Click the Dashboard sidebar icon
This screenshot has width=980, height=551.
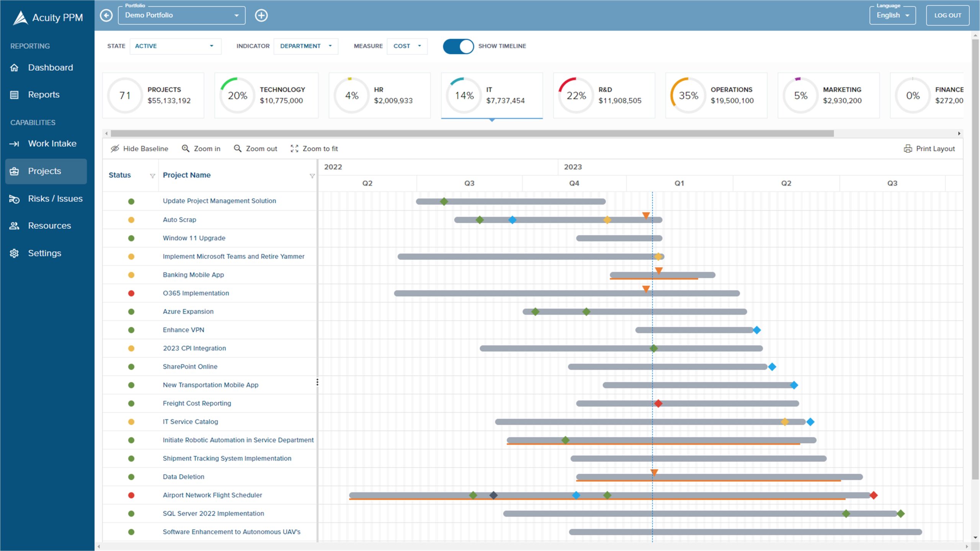click(14, 67)
